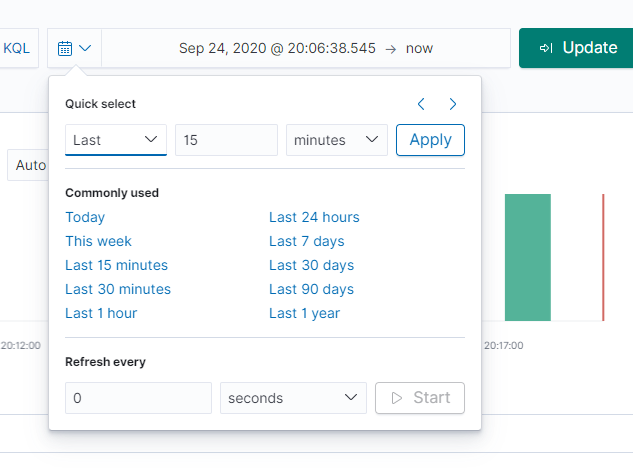633x475 pixels.
Task: Go to previous time window arrow
Action: [421, 104]
